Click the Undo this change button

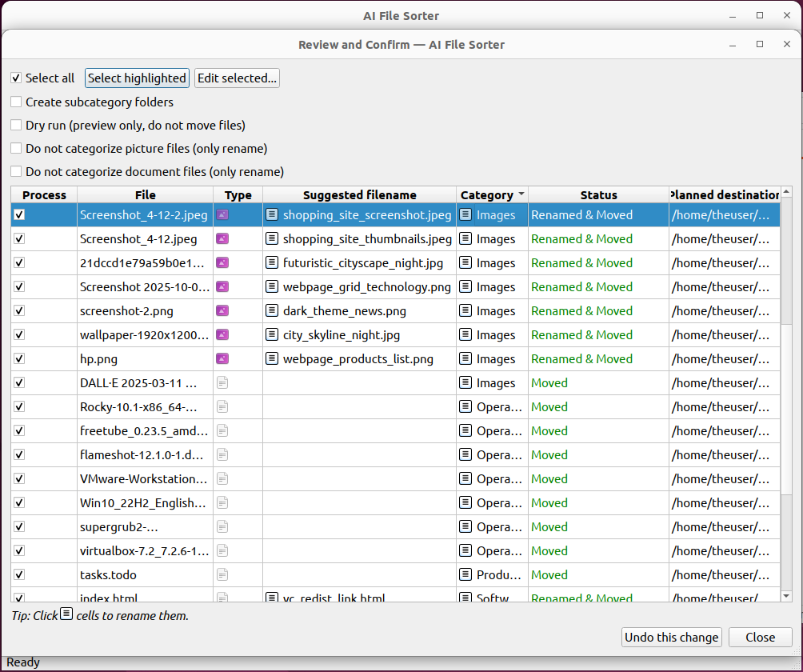(671, 637)
